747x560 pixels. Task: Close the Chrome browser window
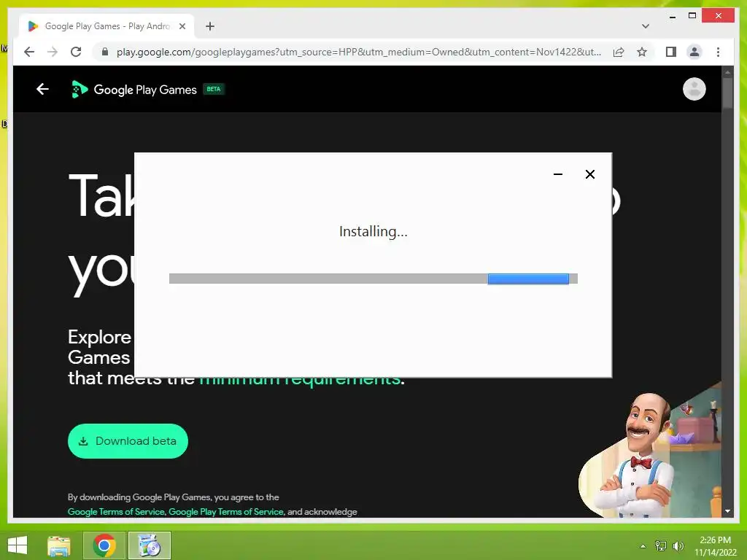point(719,16)
